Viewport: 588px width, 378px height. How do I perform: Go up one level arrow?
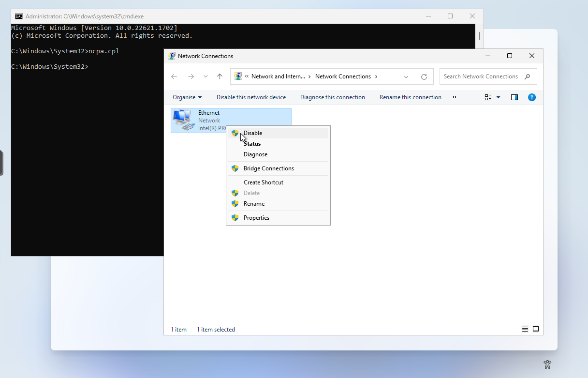[220, 76]
